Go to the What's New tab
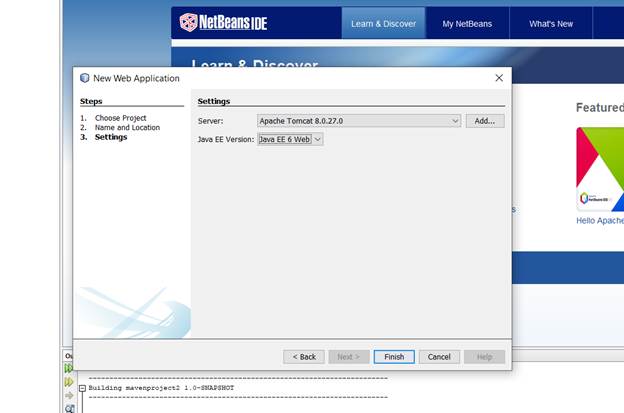624x413 pixels. [551, 23]
